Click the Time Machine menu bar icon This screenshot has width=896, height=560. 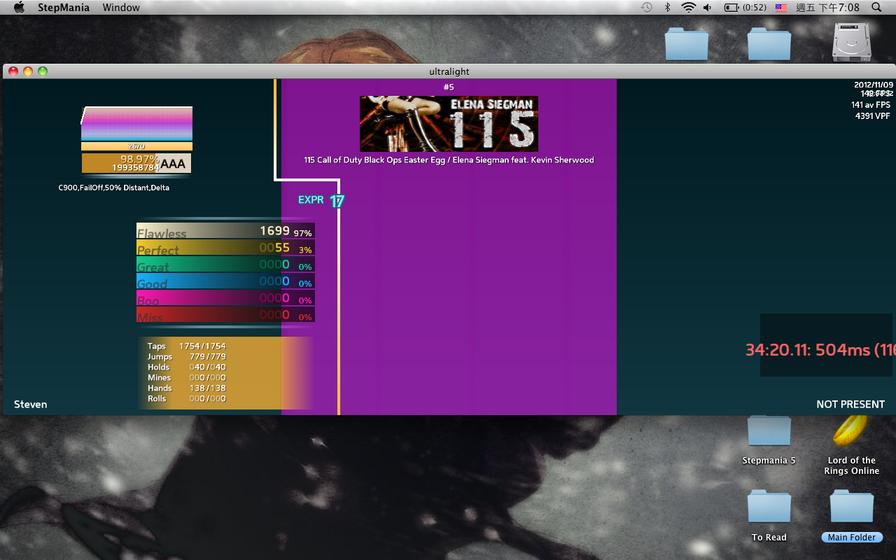646,7
